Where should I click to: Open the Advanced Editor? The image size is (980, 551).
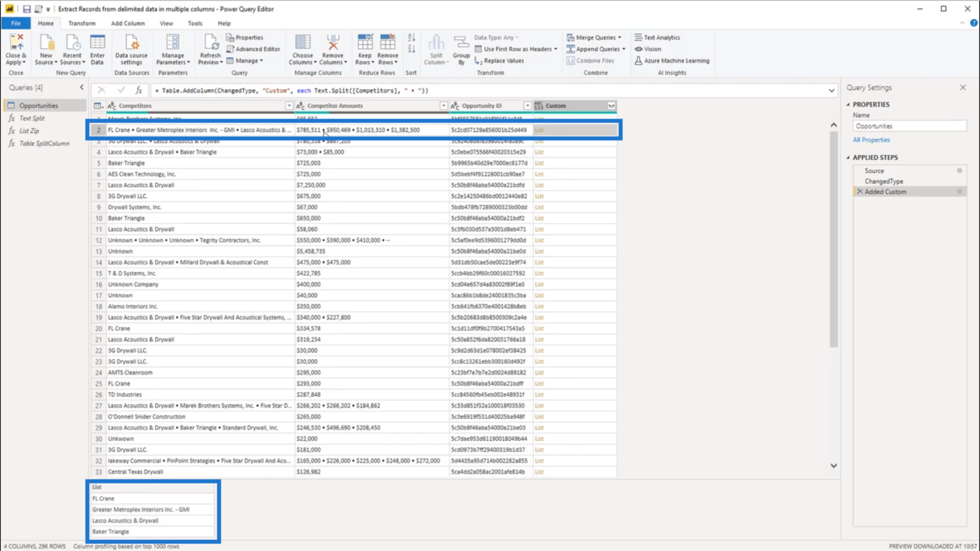(253, 49)
